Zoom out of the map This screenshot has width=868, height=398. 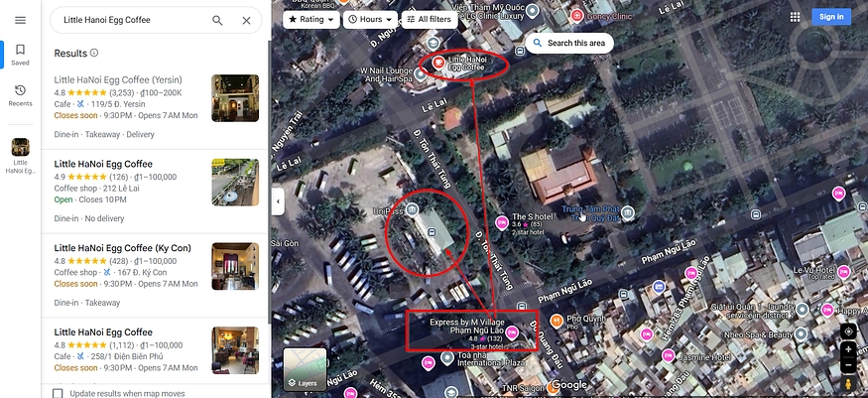pos(848,365)
